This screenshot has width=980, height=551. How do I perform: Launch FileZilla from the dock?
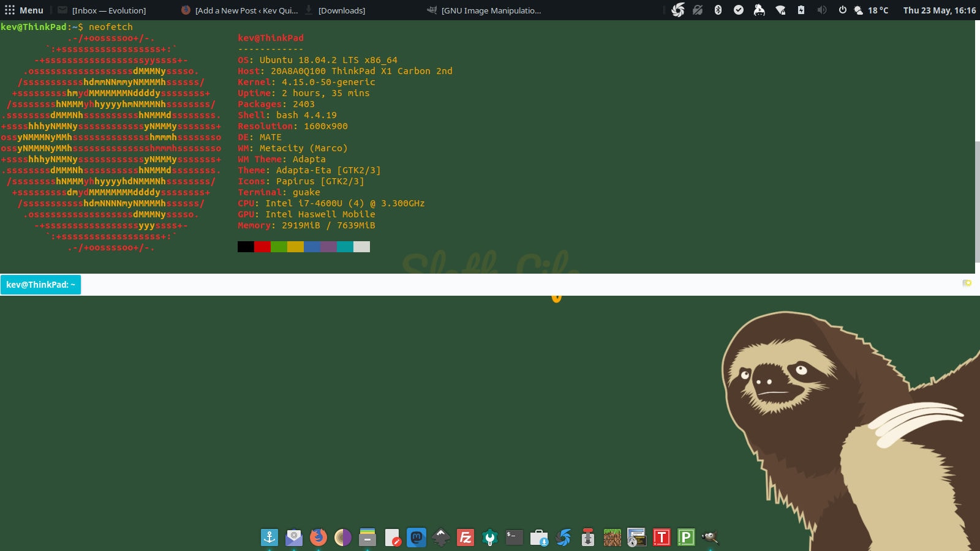click(x=466, y=538)
